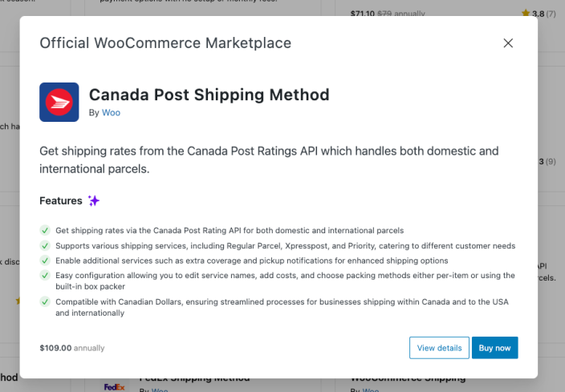This screenshot has width=565, height=392.
Task: Click the checkmark beside Canadian Dollars compatibility feature
Action: [45, 301]
